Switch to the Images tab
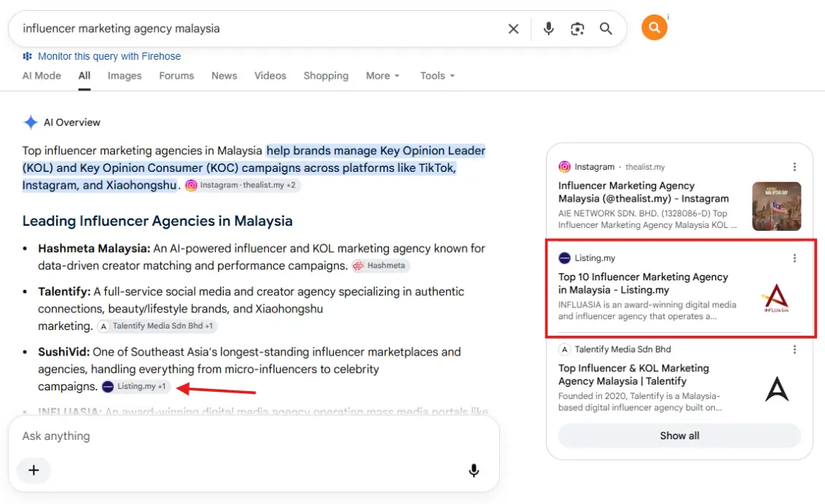Viewport: 825px width, 504px height. click(125, 76)
